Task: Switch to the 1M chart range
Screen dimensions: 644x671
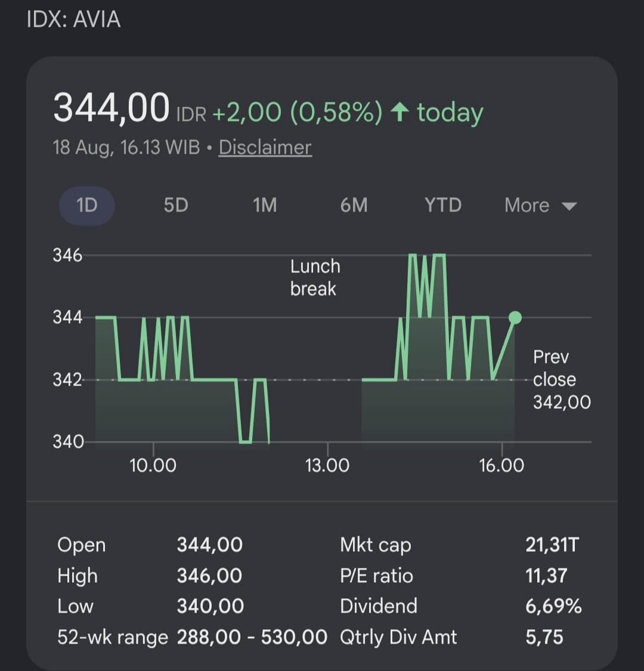Action: [x=265, y=206]
